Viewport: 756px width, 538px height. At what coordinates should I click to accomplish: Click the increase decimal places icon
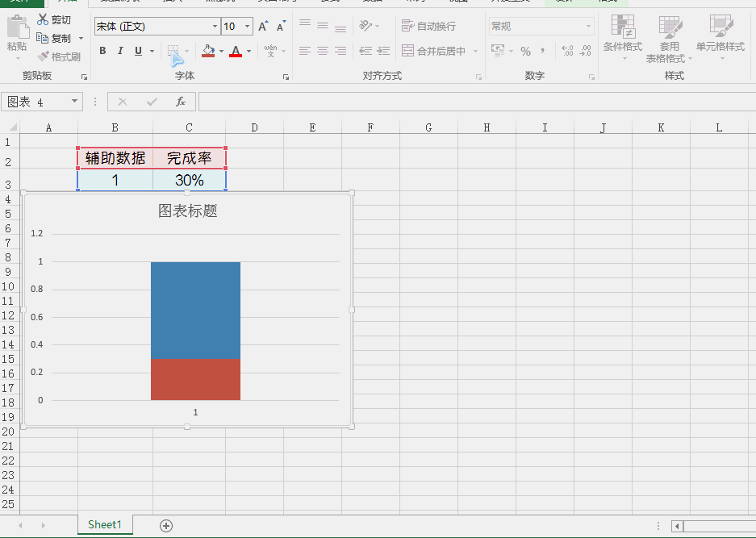coord(567,51)
